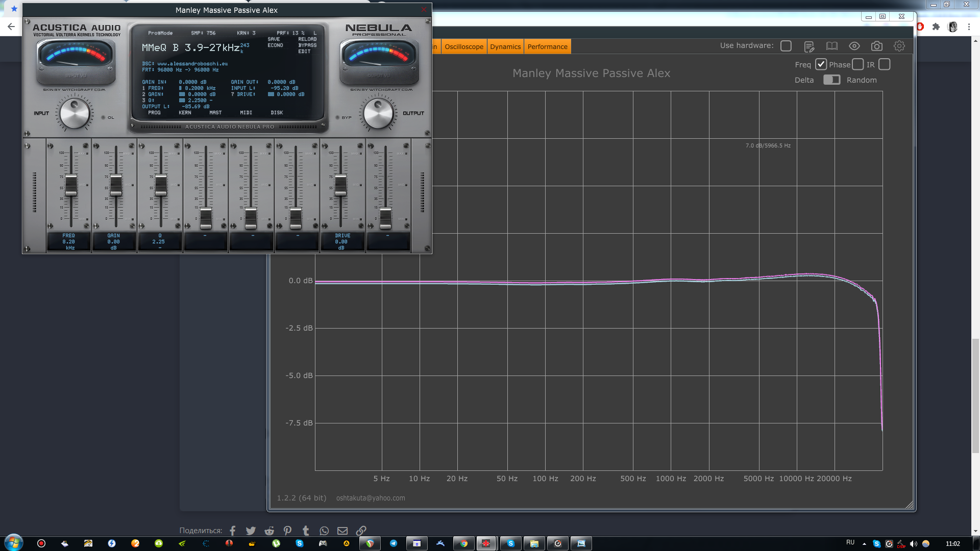Click the DRIVE 0.00 dB value box
The width and height of the screenshot is (980, 551).
click(342, 241)
